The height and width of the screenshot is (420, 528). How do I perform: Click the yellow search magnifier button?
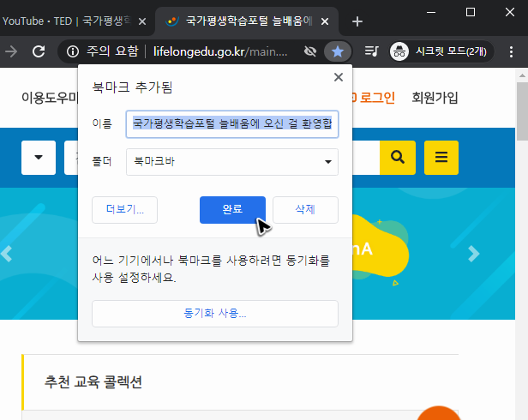click(x=398, y=158)
